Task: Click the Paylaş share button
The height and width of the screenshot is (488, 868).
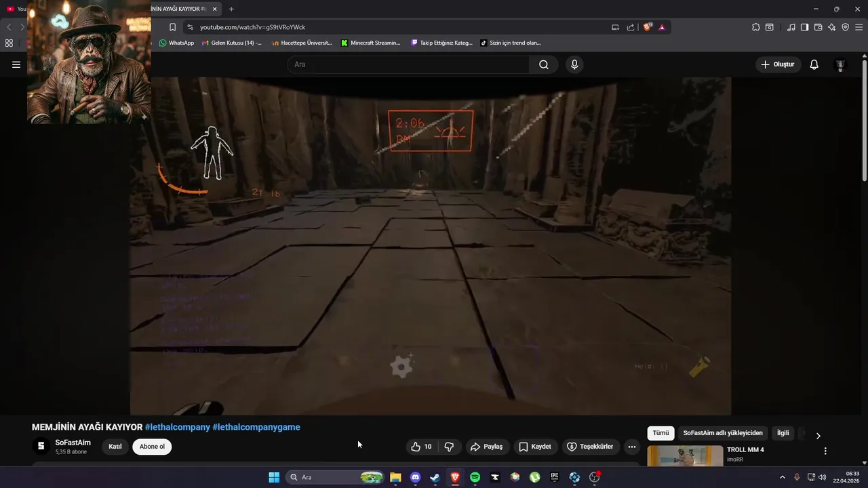Action: point(487,447)
